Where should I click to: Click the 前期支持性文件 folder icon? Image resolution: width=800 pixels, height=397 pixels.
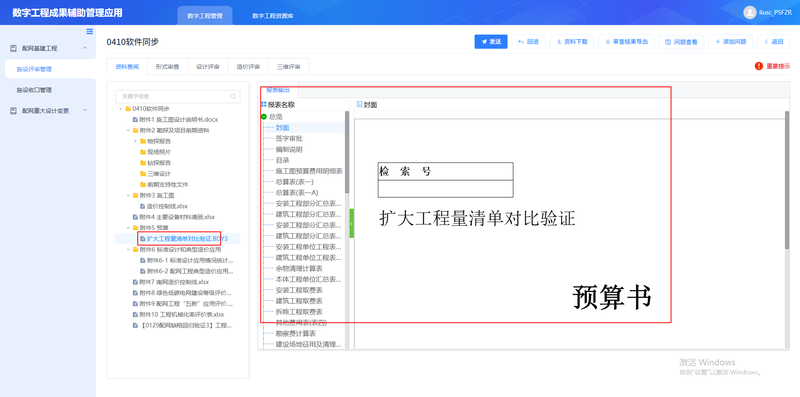point(143,184)
